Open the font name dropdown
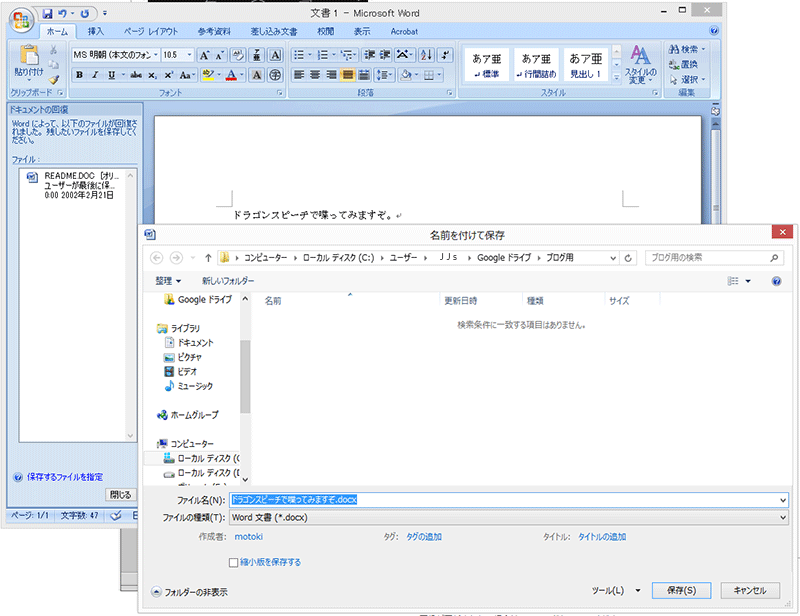 tap(156, 55)
